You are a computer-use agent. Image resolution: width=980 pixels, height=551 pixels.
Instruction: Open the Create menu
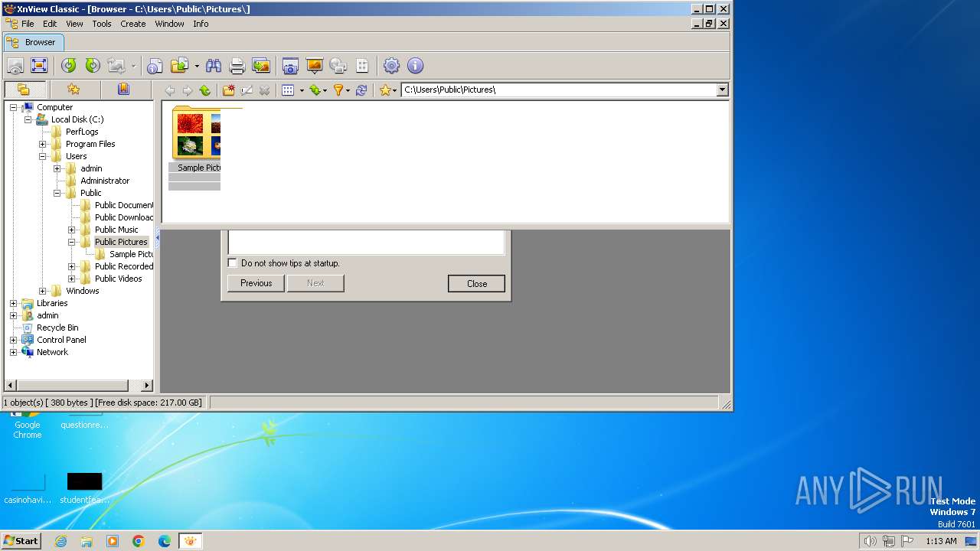[x=133, y=24]
